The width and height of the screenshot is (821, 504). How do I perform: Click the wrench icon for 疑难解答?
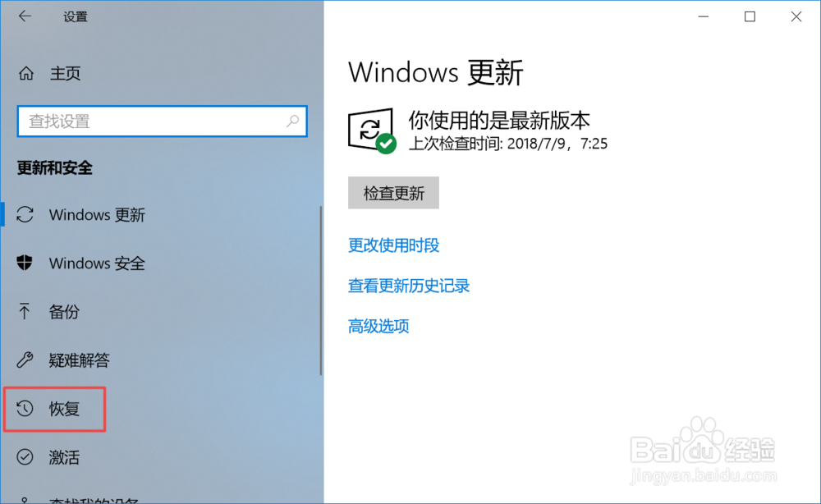click(25, 360)
